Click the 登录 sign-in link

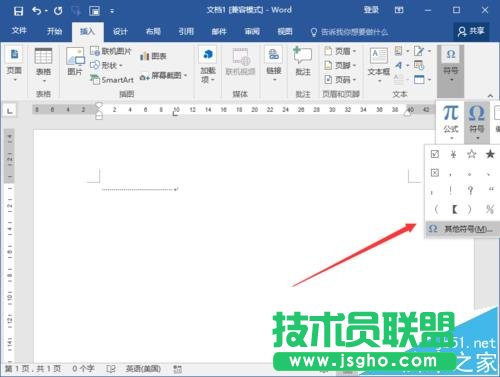tap(371, 10)
